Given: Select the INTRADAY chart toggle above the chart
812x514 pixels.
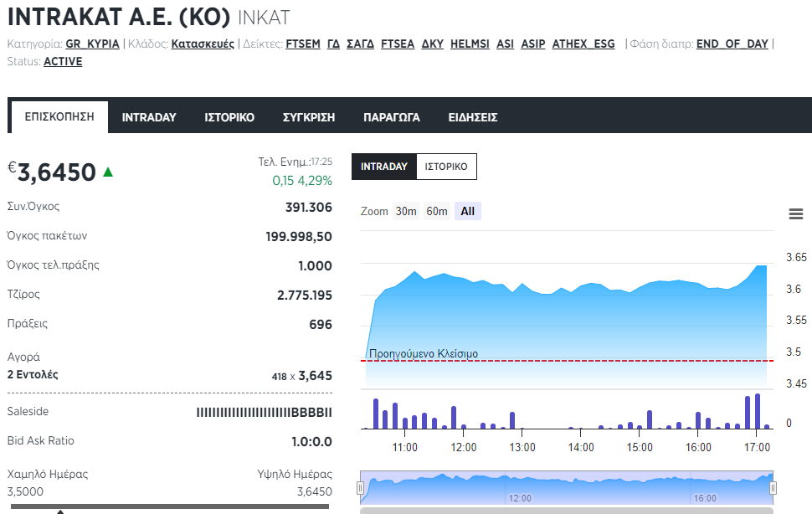Looking at the screenshot, I should [384, 167].
